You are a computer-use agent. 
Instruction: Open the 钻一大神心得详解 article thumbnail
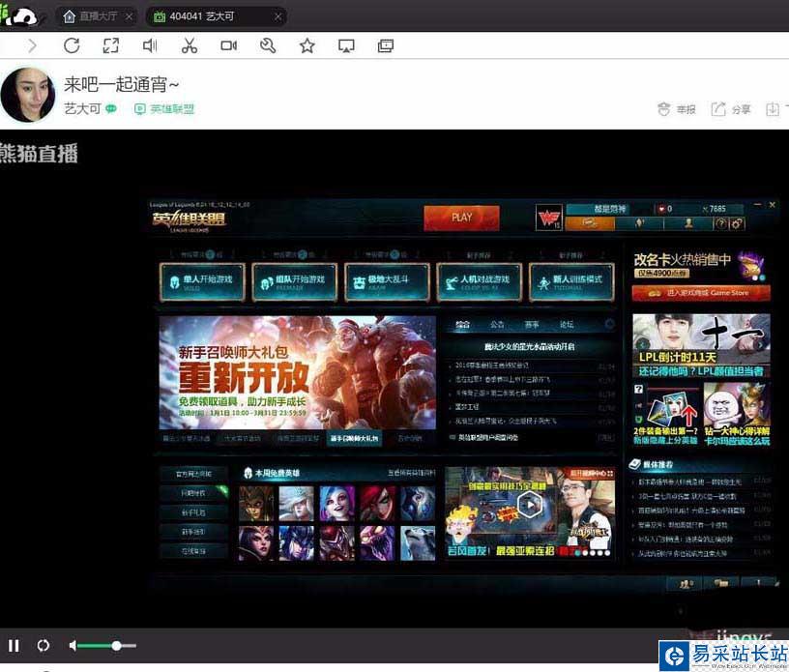[x=737, y=414]
